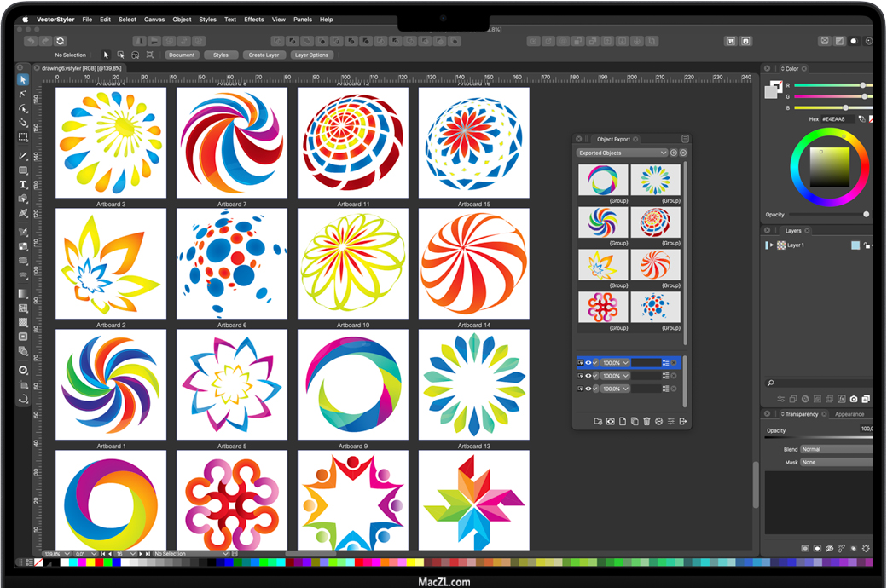The width and height of the screenshot is (887, 588).
Task: Select the Text tool in the toolbox
Action: [x=23, y=185]
